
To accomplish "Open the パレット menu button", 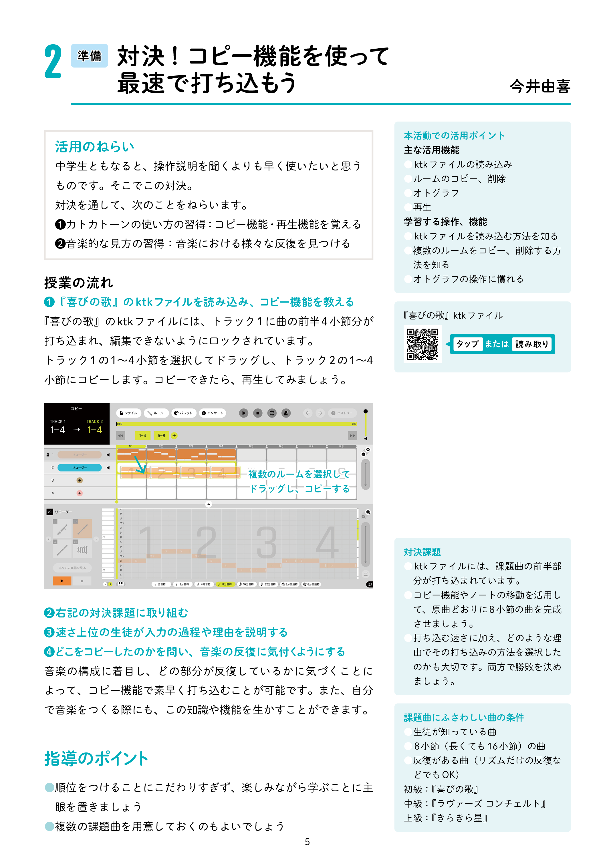I will (183, 413).
